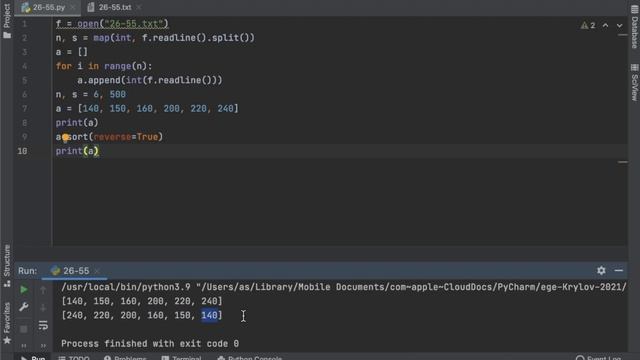
Task: Click the rerun green play button
Action: point(24,290)
